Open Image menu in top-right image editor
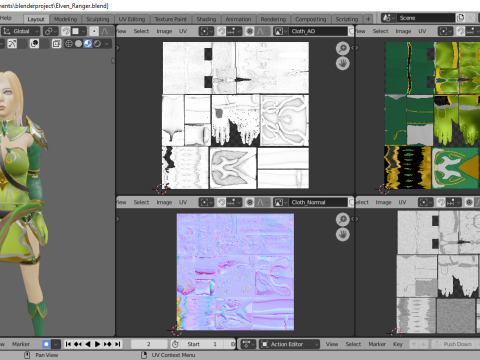The width and height of the screenshot is (480, 360). 403,31
